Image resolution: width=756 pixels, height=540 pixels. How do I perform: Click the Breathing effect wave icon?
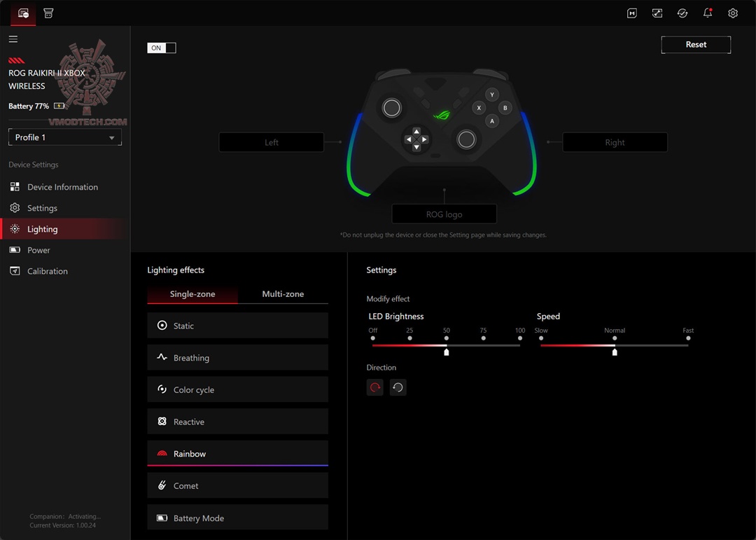162,357
